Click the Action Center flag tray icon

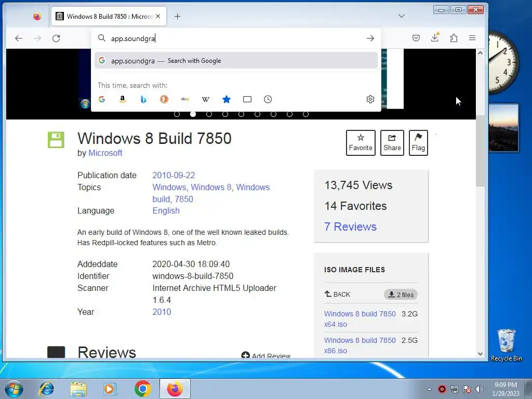[x=467, y=389]
